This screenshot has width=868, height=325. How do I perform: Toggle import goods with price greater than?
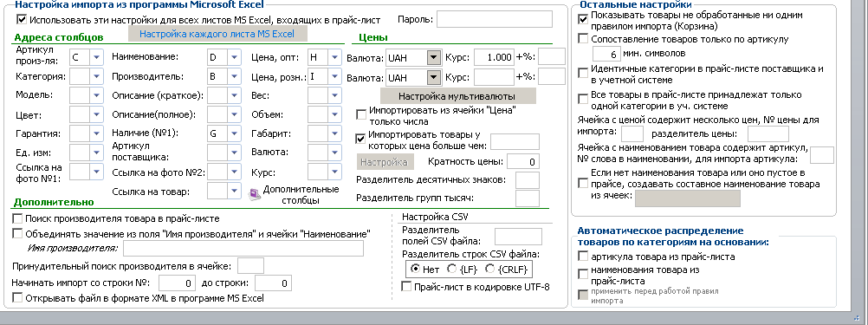361,138
